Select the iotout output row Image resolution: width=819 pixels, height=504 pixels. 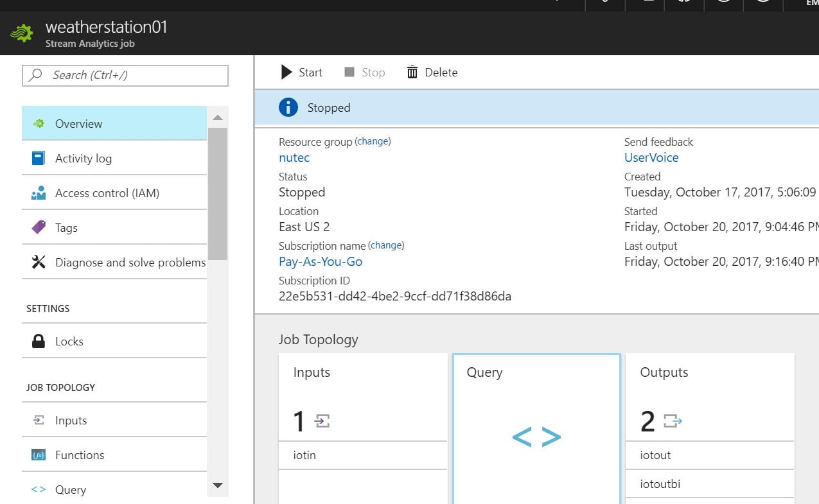(x=710, y=455)
